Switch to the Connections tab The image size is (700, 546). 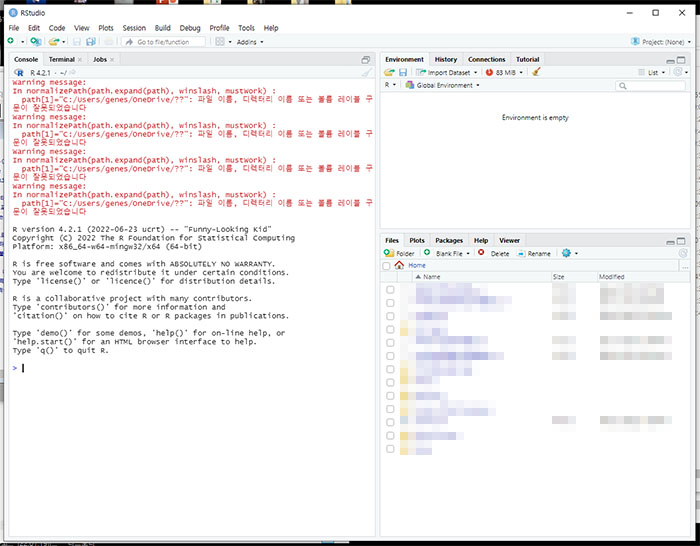(486, 59)
